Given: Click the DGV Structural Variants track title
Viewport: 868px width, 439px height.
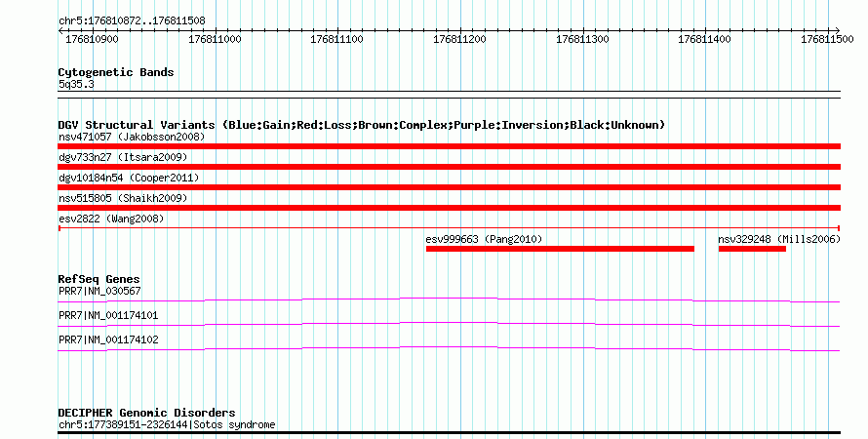Looking at the screenshot, I should [362, 125].
